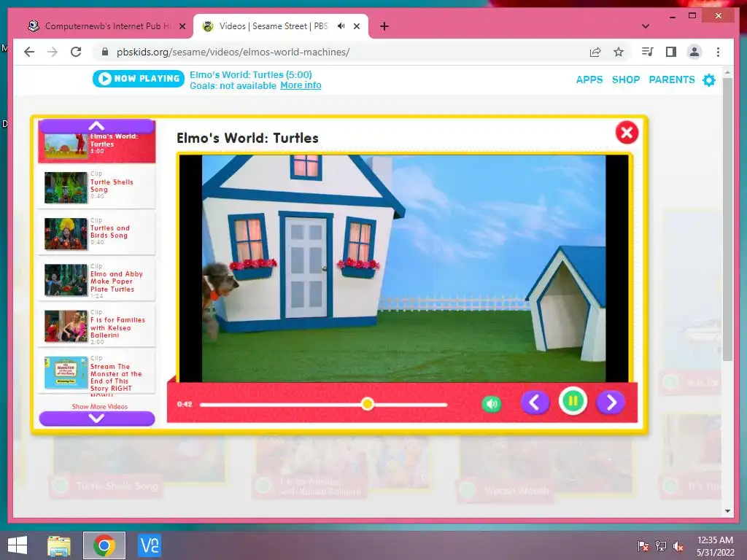Go back in the browser
The image size is (747, 560).
[x=29, y=52]
